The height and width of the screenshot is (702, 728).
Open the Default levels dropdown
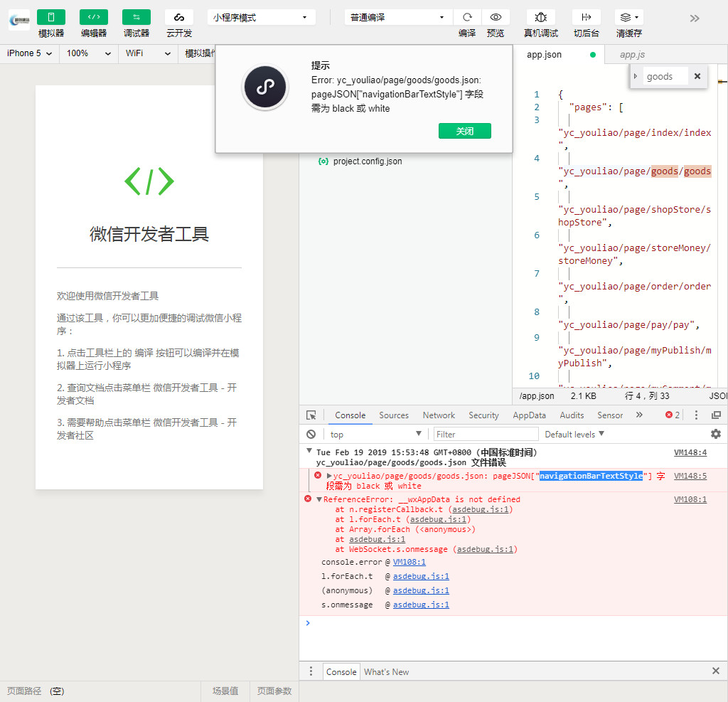pyautogui.click(x=574, y=435)
